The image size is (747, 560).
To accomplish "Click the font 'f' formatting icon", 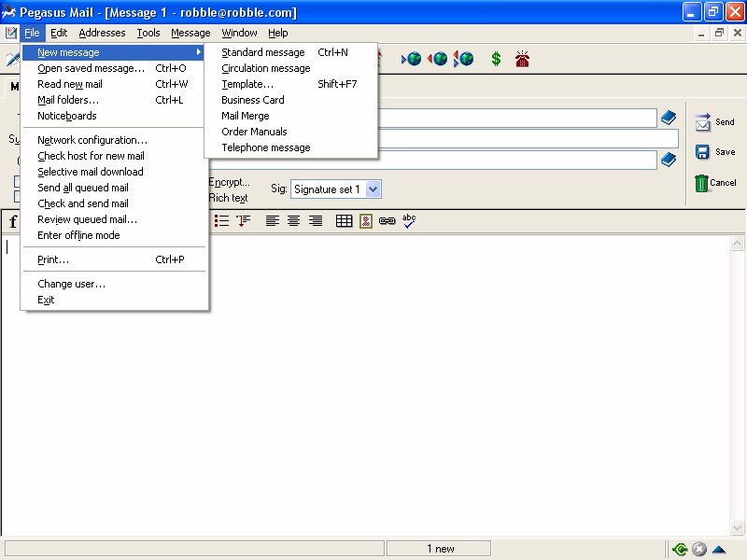I will coord(13,221).
